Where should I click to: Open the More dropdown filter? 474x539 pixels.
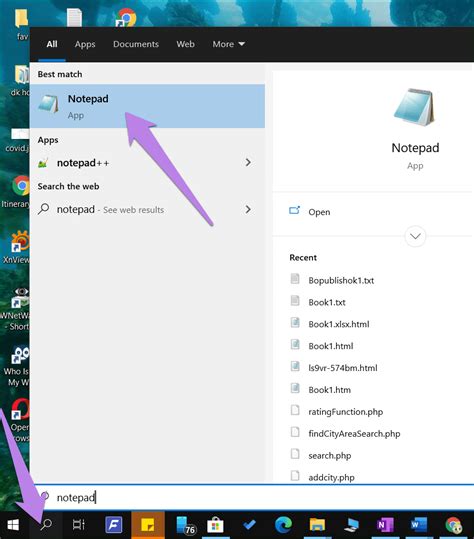tap(229, 44)
